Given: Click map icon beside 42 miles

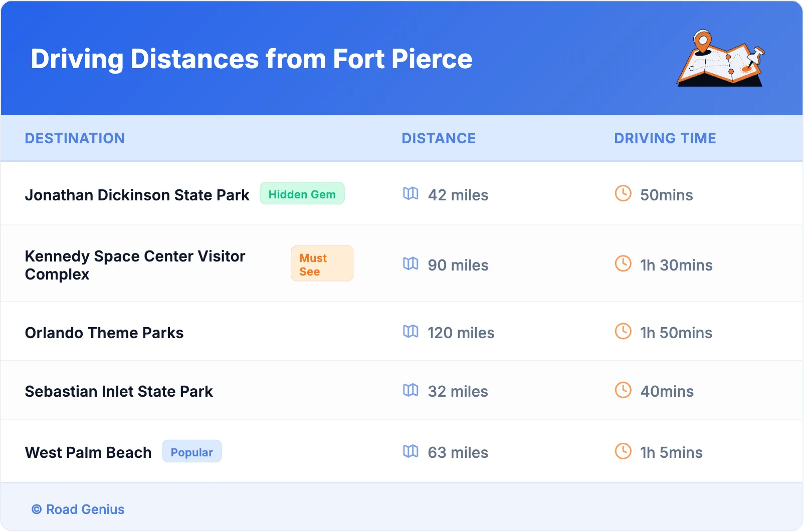Looking at the screenshot, I should [411, 193].
